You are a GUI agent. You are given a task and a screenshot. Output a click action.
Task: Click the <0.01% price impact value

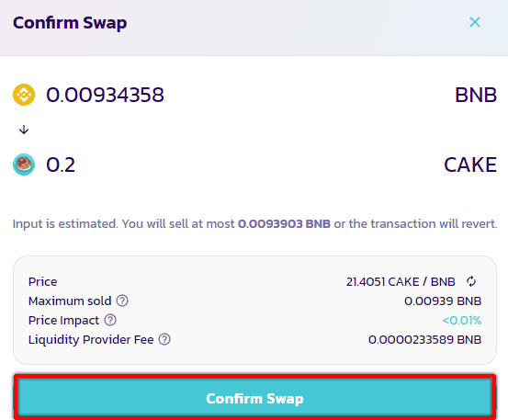(x=462, y=321)
